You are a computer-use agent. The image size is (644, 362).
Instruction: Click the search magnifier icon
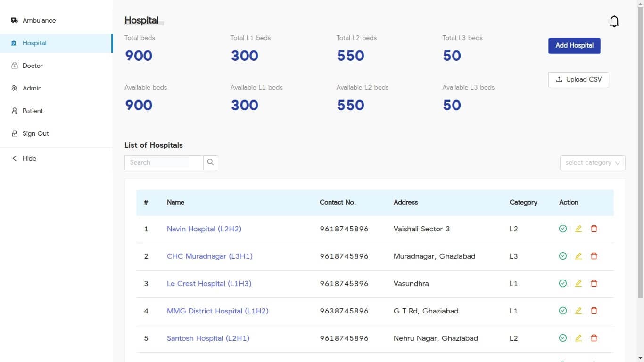coord(211,162)
